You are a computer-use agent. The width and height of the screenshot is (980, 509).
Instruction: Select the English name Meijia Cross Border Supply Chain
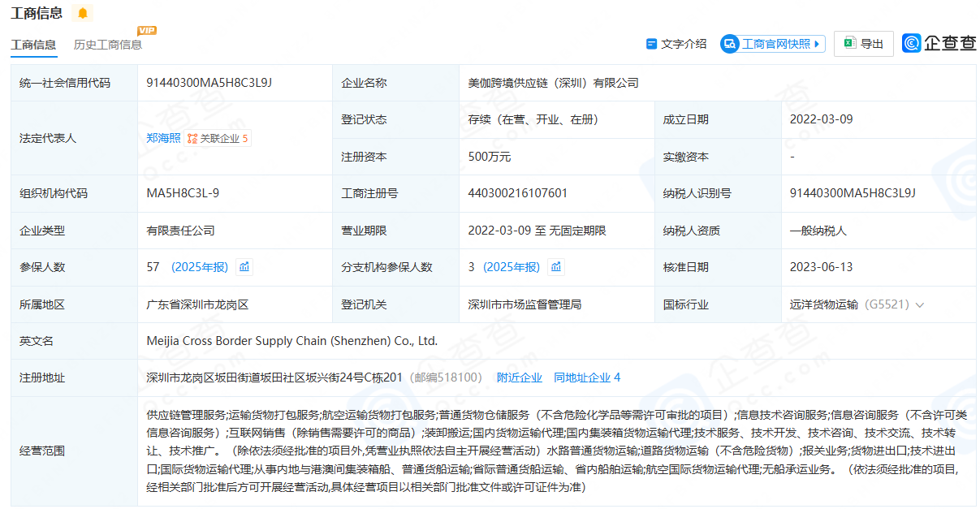(291, 341)
